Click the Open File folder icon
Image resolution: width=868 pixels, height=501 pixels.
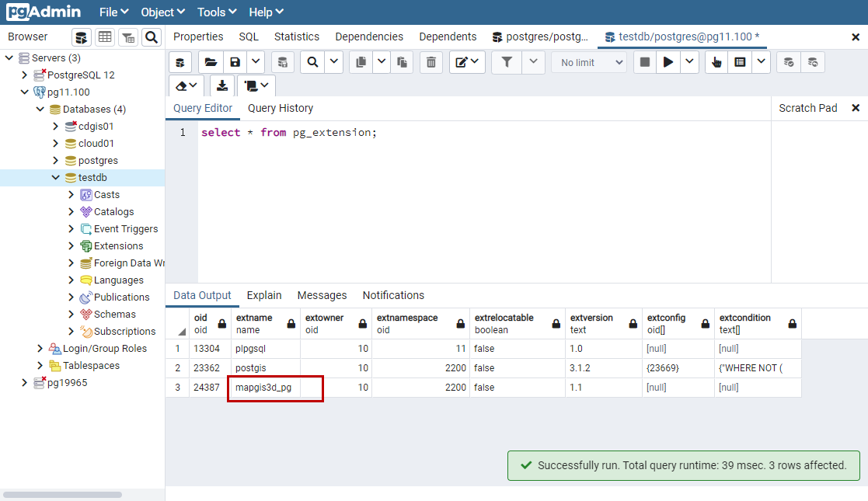tap(211, 63)
